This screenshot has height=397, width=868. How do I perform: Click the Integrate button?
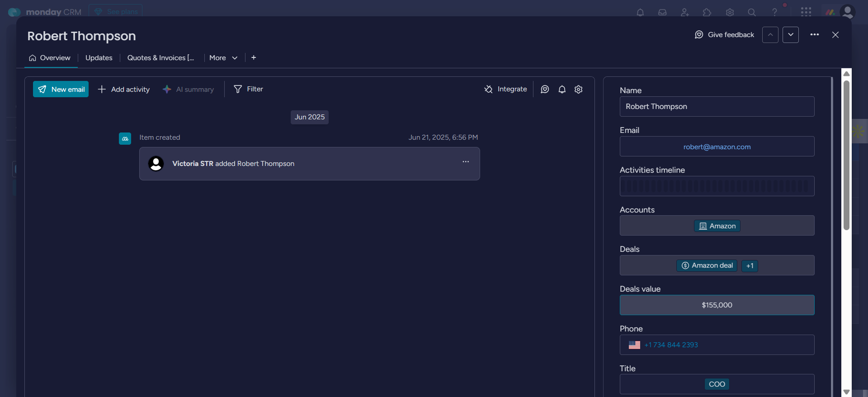point(505,89)
